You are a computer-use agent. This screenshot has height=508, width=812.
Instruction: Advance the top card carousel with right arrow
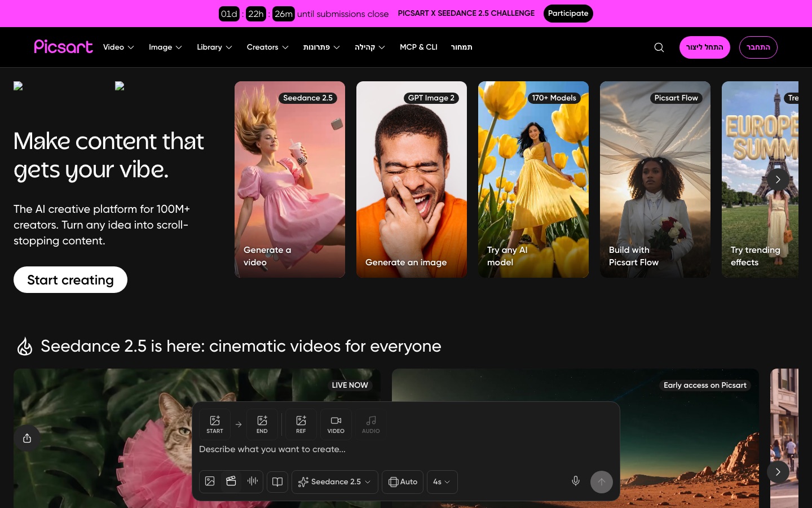click(x=778, y=179)
